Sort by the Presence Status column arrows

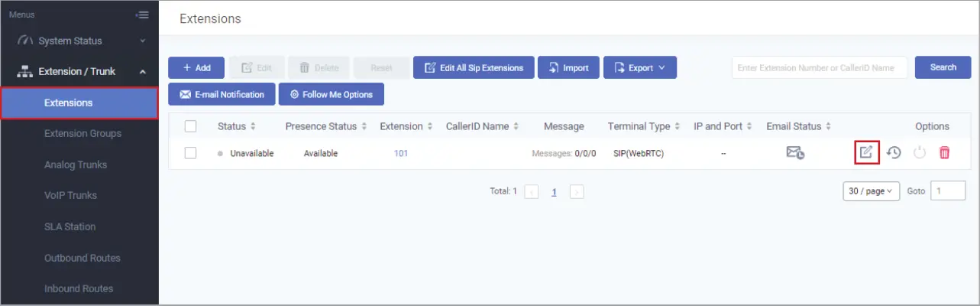point(364,126)
